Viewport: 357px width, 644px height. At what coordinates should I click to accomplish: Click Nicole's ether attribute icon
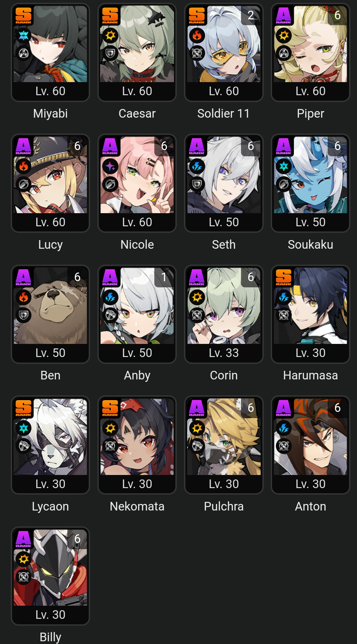[x=110, y=166]
